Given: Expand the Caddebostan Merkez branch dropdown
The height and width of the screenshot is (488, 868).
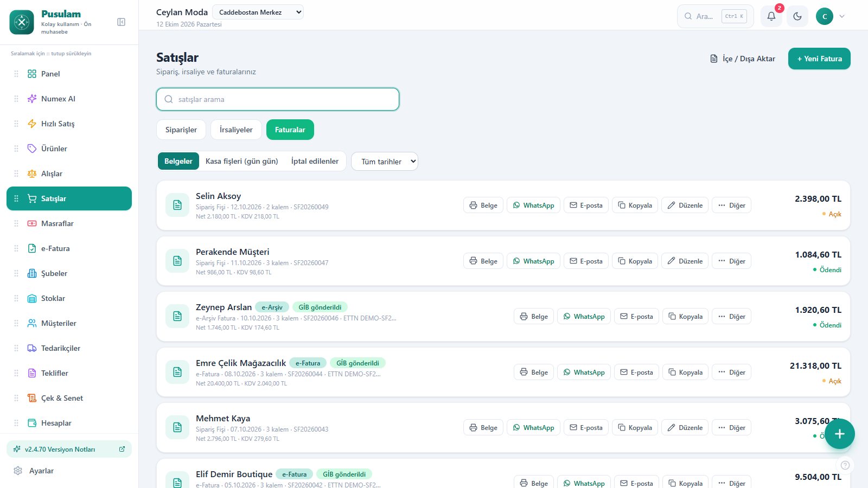Looking at the screenshot, I should [258, 12].
